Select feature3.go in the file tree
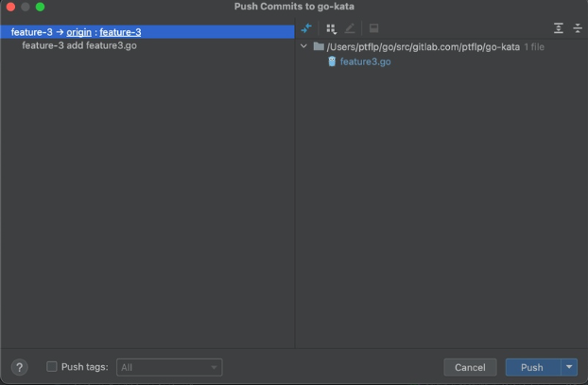This screenshot has height=385, width=588. point(365,61)
